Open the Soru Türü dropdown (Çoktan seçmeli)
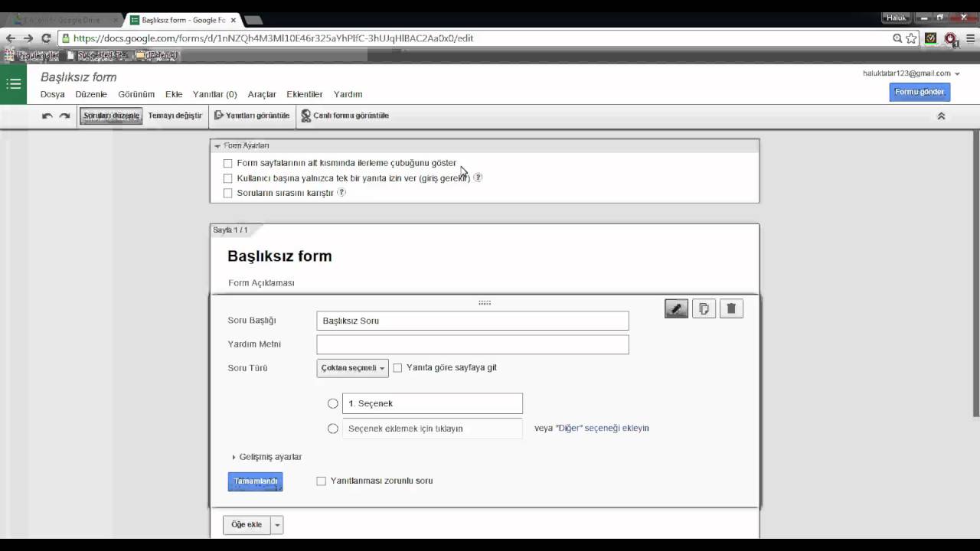The width and height of the screenshot is (980, 551). tap(352, 368)
